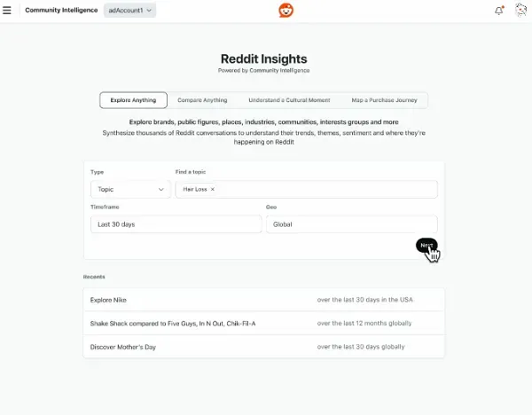Open the notifications bell
Screen dimensions: 532x415
pyautogui.click(x=499, y=11)
